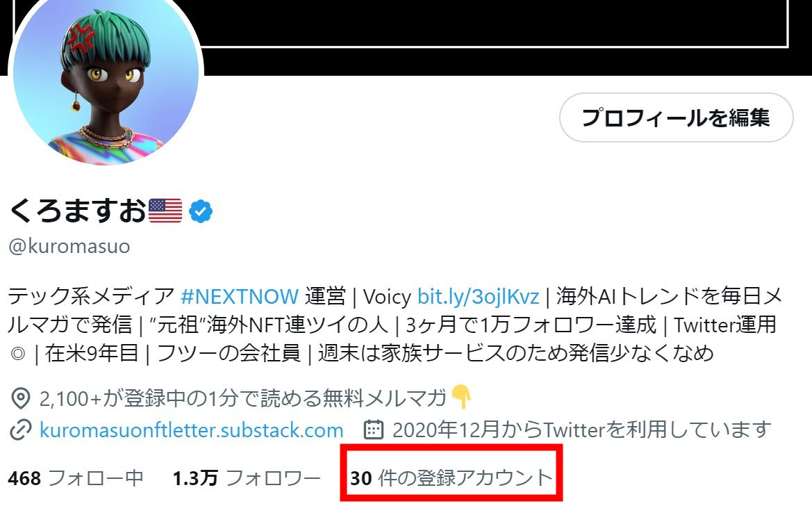
Task: Open kuromasuonftletter.substack.com link
Action: 192,430
